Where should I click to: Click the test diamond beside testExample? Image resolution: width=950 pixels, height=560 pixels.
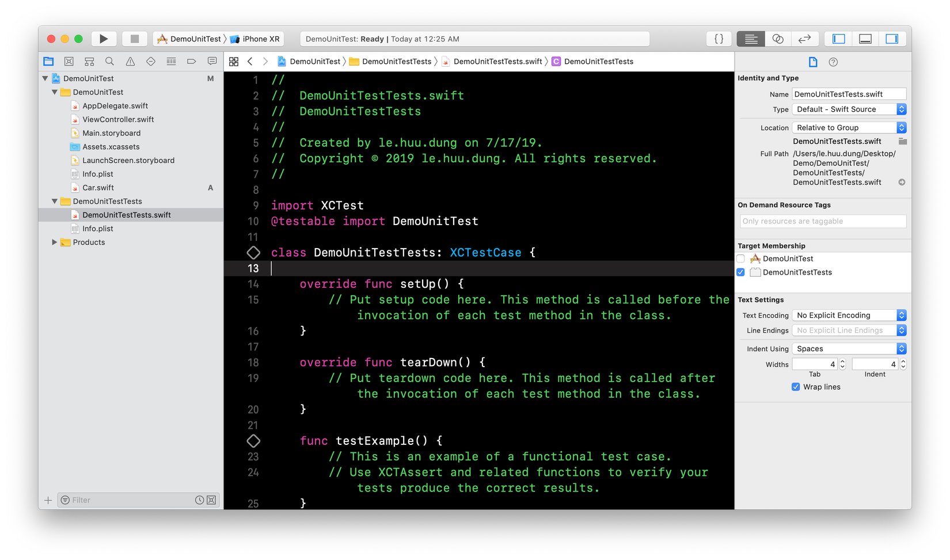click(x=253, y=441)
